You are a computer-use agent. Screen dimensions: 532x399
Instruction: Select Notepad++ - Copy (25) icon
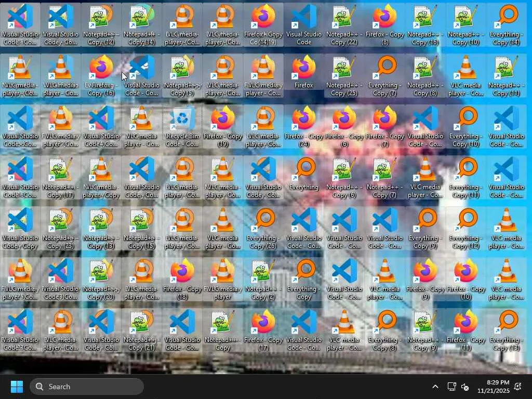click(x=344, y=76)
